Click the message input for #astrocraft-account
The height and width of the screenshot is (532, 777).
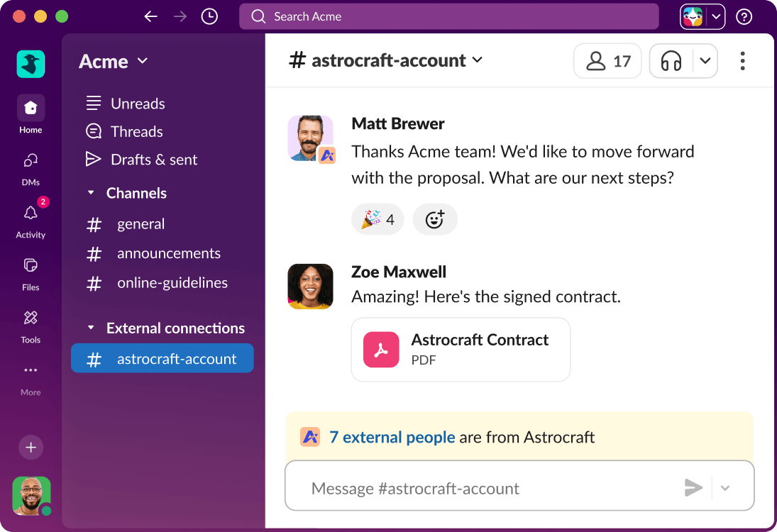click(497, 487)
